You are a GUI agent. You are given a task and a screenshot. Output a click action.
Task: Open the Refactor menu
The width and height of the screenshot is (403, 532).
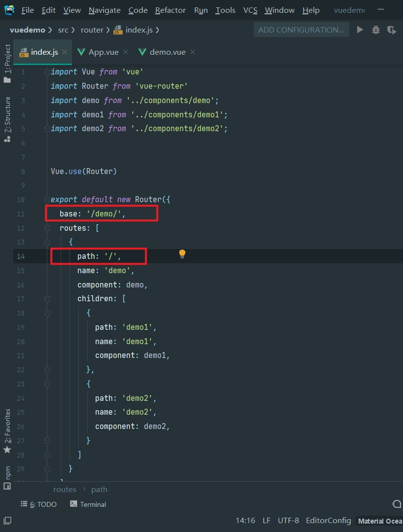pyautogui.click(x=170, y=10)
